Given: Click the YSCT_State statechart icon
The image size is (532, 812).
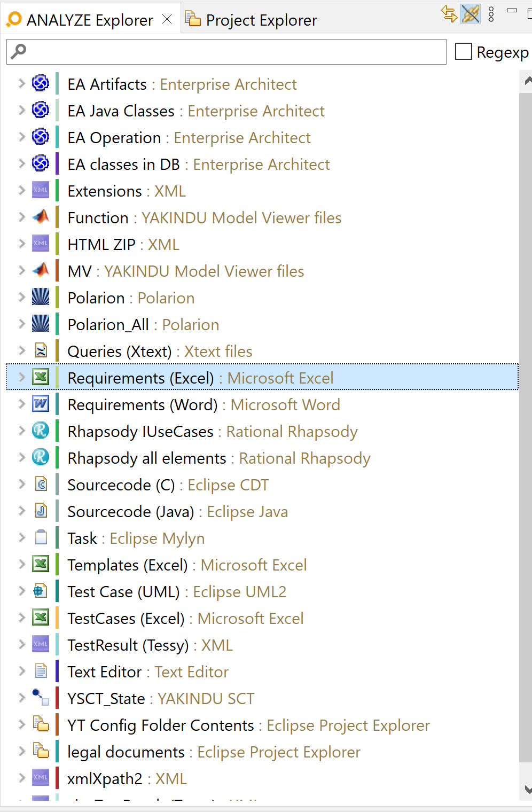Looking at the screenshot, I should tap(41, 698).
